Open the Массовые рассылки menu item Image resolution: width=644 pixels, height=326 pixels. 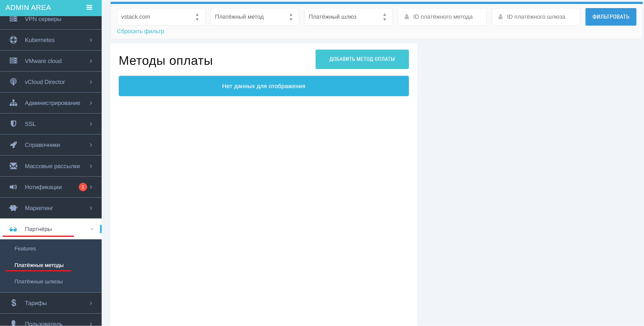[x=51, y=166]
